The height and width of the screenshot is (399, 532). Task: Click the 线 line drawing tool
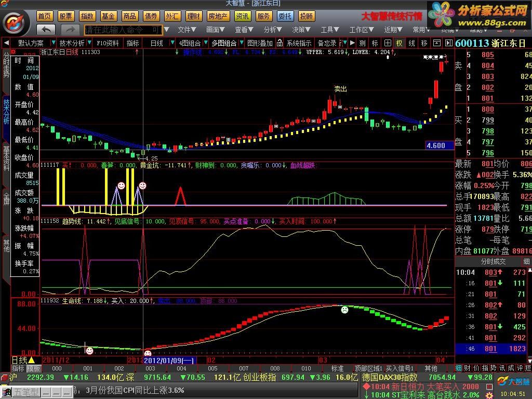tap(411, 43)
